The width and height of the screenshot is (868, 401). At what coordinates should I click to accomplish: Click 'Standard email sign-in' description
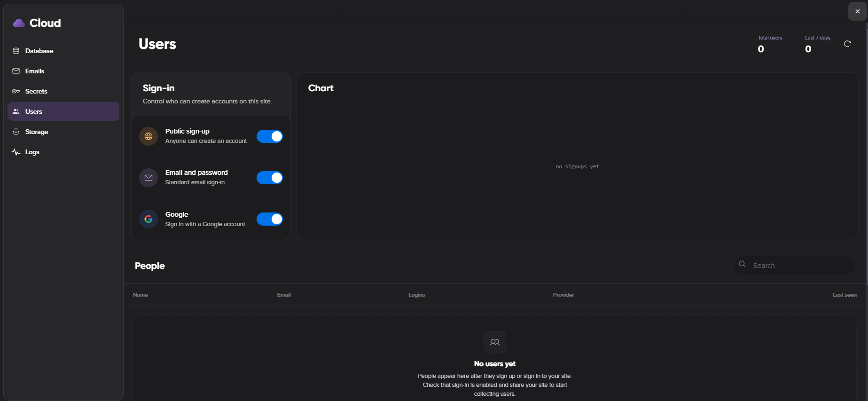195,182
